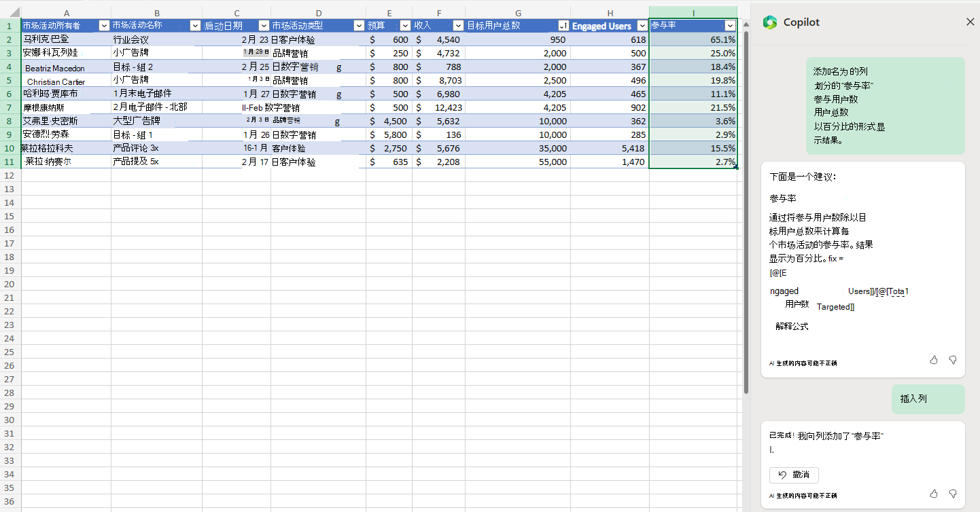Select the 安娜 科瓦列娃 cell
980x512 pixels.
66,53
